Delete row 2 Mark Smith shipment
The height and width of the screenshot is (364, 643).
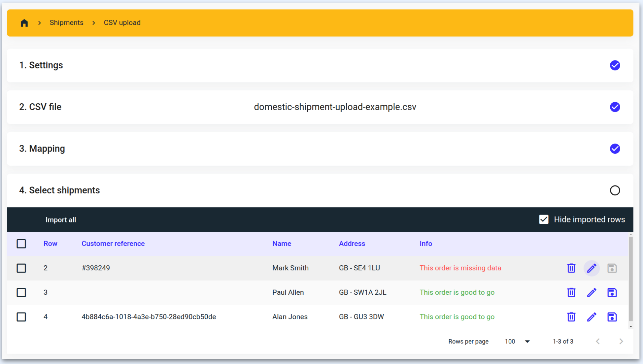pyautogui.click(x=571, y=268)
